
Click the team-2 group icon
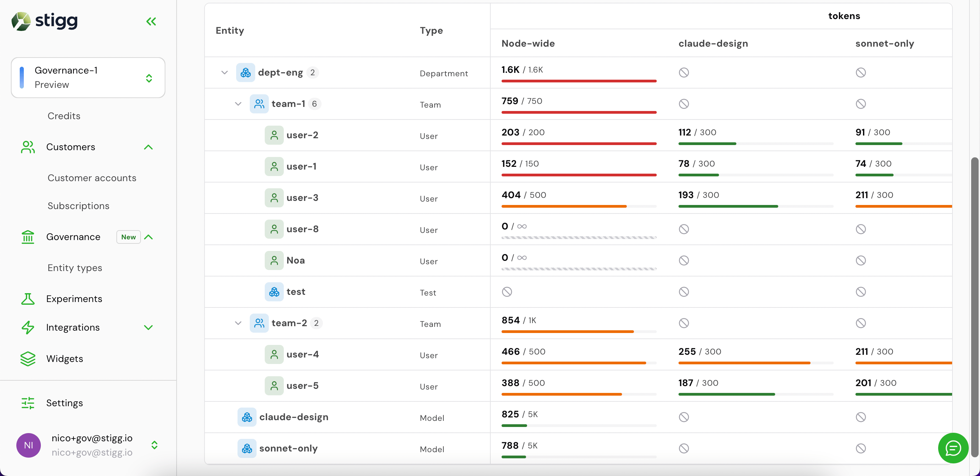coord(259,323)
